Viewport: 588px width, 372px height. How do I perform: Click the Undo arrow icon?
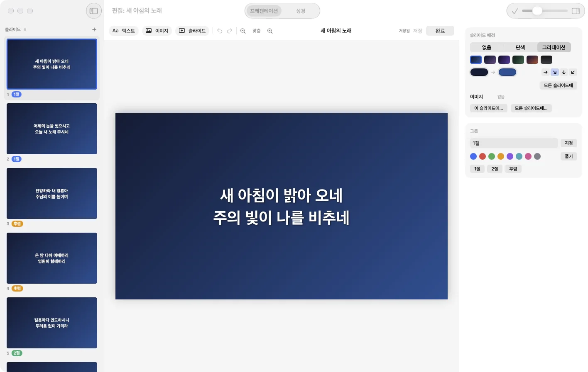220,31
